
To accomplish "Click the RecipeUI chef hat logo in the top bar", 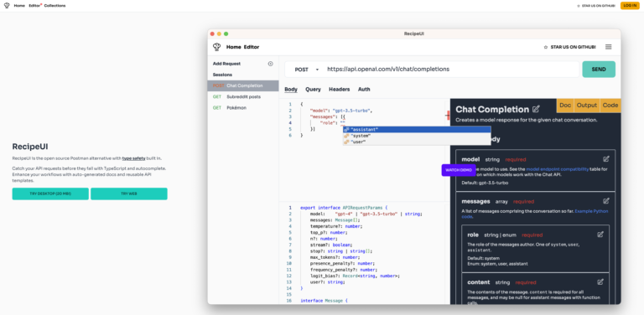I will (7, 6).
